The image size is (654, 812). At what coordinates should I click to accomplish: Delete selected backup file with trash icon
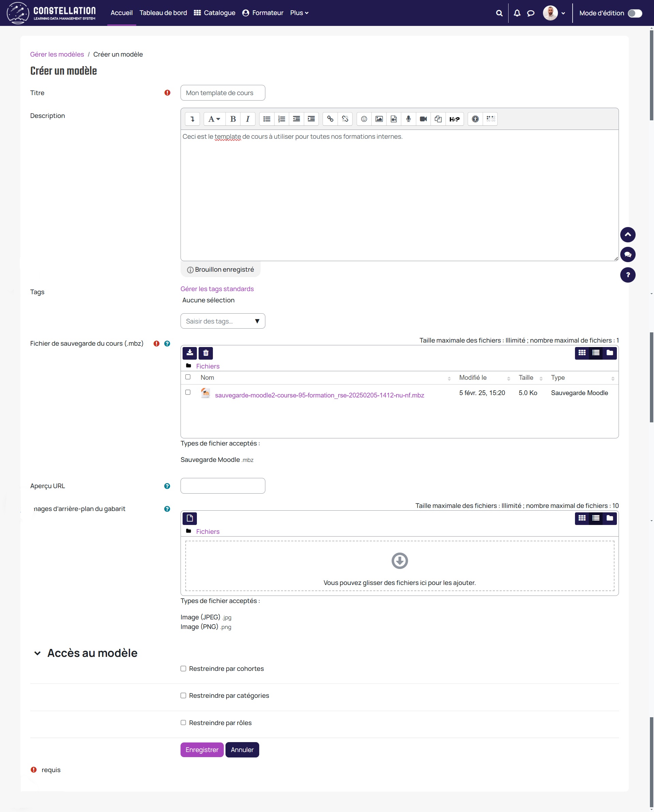click(206, 353)
